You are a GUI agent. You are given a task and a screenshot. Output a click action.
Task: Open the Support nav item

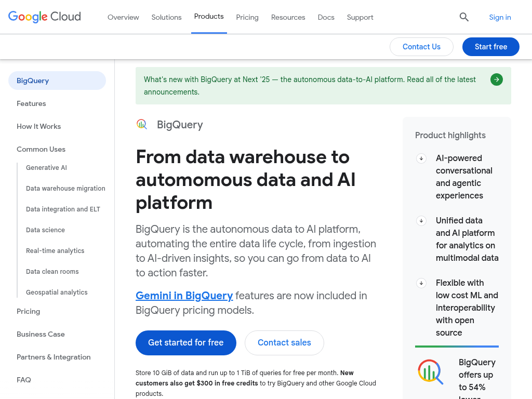coord(360,17)
